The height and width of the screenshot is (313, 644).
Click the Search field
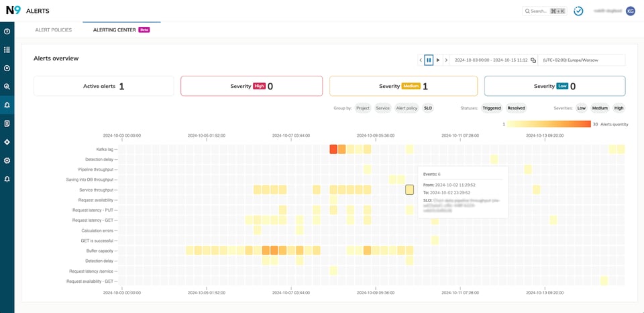(x=544, y=11)
